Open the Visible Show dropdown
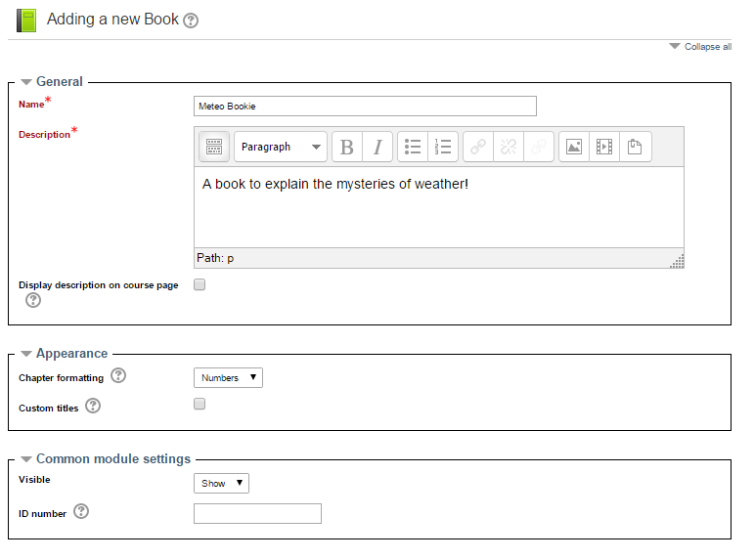Screen dimensions: 754x560 point(222,483)
